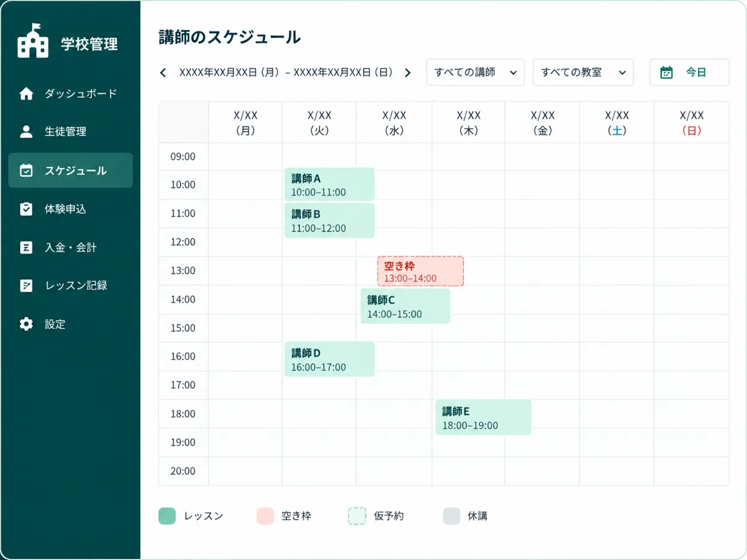
Task: Click the ダッシュボード home icon
Action: pyautogui.click(x=26, y=94)
